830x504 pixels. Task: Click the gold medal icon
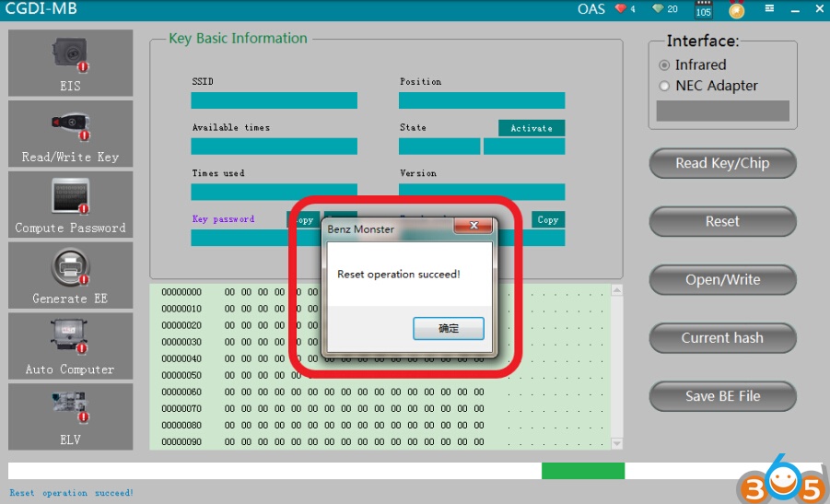pyautogui.click(x=736, y=9)
